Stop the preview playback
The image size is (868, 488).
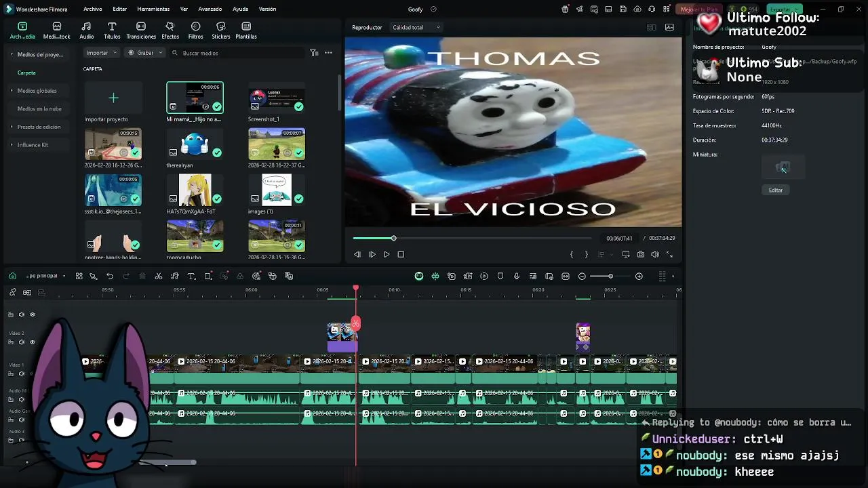click(x=401, y=254)
